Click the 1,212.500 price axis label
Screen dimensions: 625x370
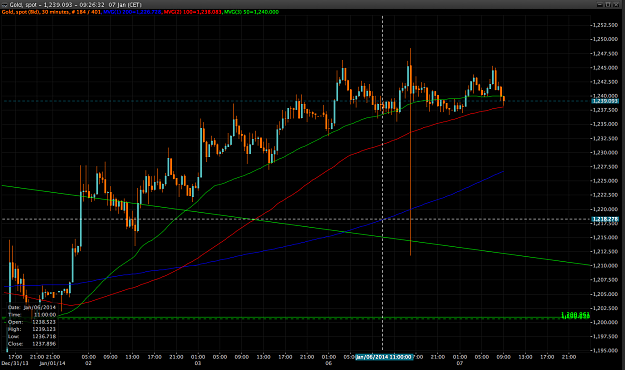coord(605,252)
